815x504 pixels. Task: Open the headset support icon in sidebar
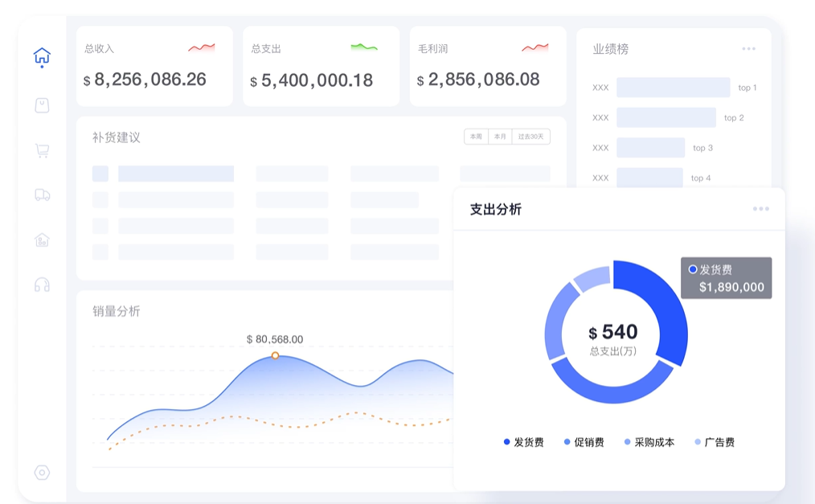(x=42, y=285)
